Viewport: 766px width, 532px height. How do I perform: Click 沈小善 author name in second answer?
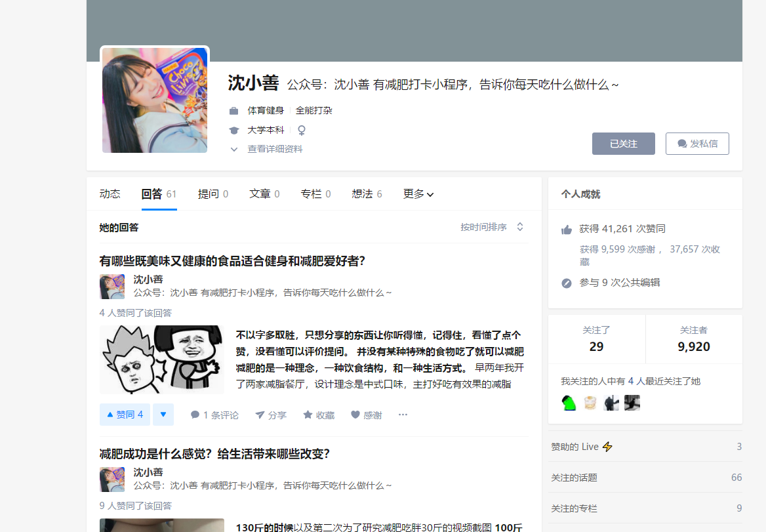148,472
